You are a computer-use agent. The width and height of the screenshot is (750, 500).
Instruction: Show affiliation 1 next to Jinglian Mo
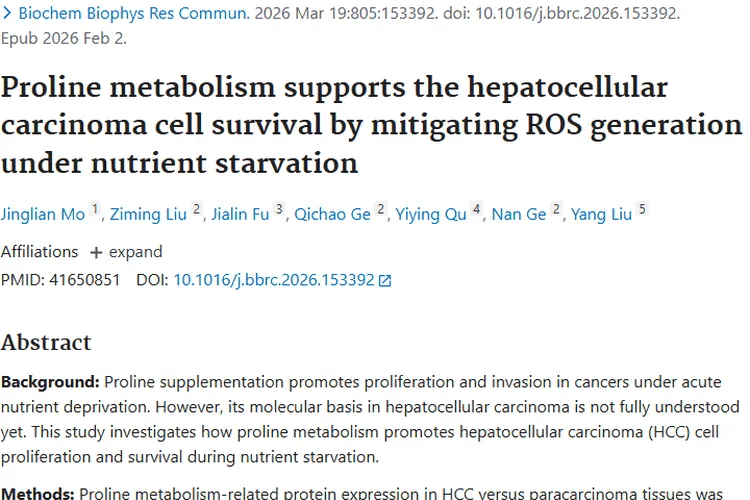95,210
